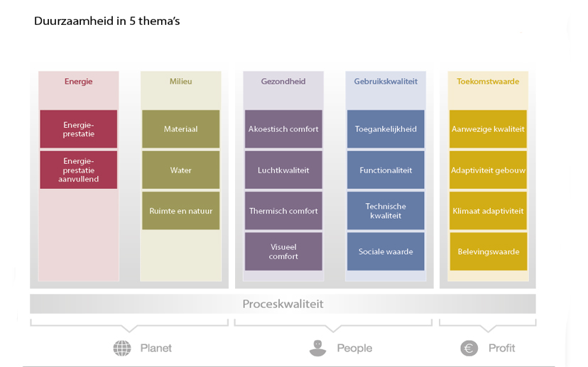588x367 pixels.
Task: Open the Water block under Milieu
Action: 181,170
